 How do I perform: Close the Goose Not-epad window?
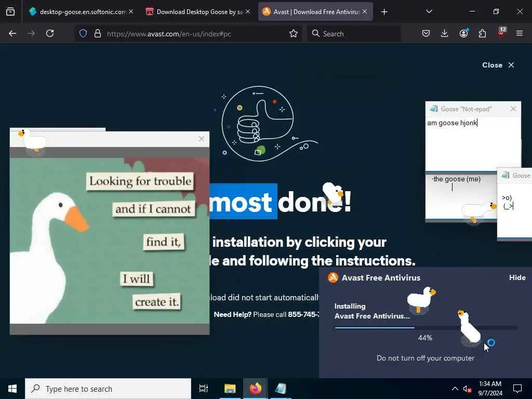(513, 109)
